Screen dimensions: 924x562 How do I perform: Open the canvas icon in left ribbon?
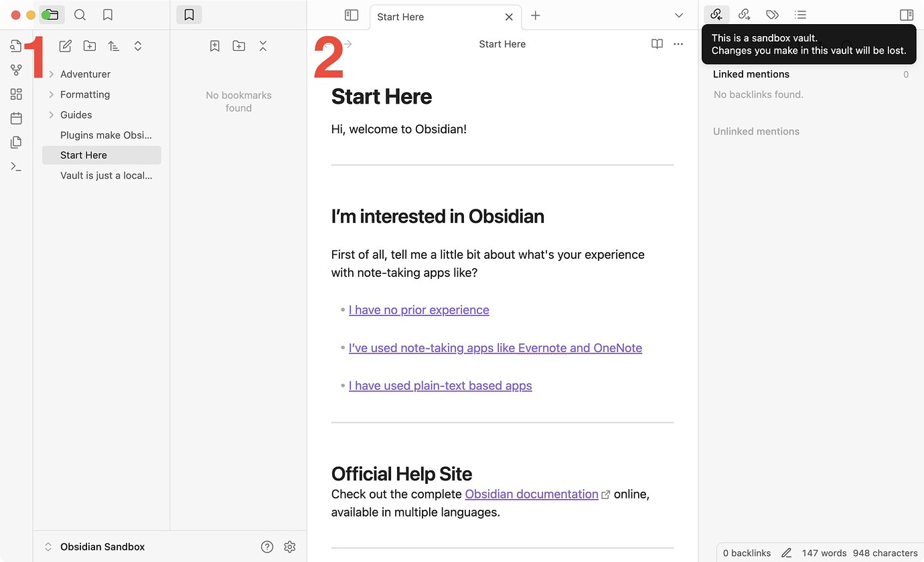tap(16, 94)
